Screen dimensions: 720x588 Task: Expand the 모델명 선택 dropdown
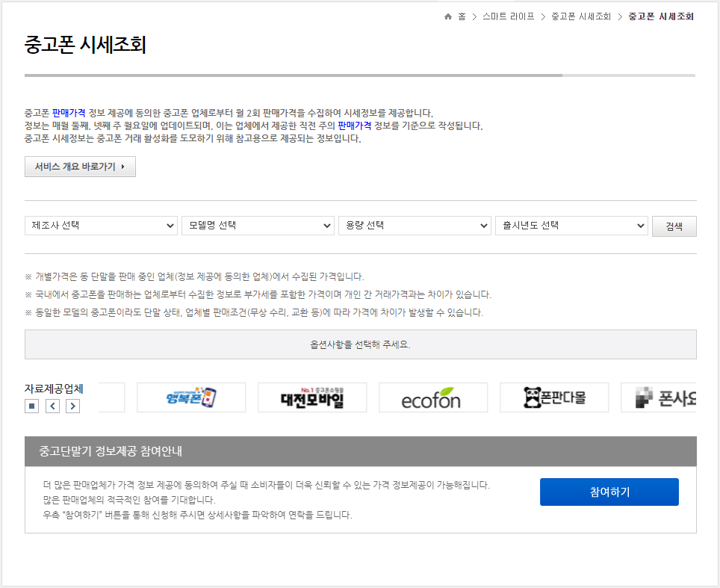[x=258, y=225]
